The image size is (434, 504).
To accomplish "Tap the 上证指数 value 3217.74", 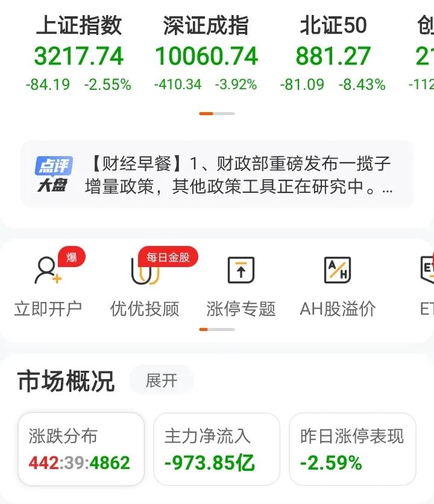I will pos(79,56).
